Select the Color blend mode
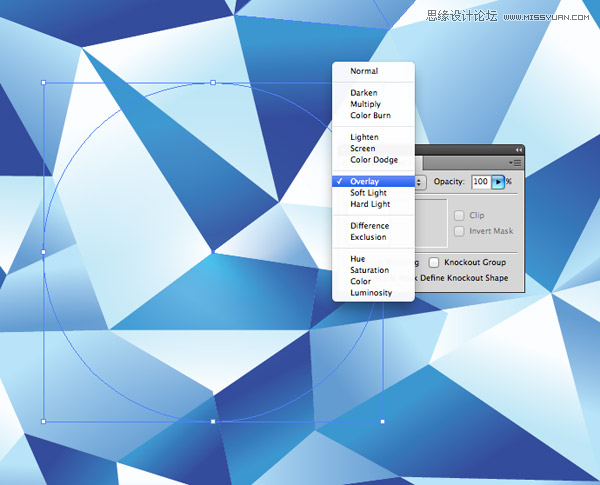 373,281
